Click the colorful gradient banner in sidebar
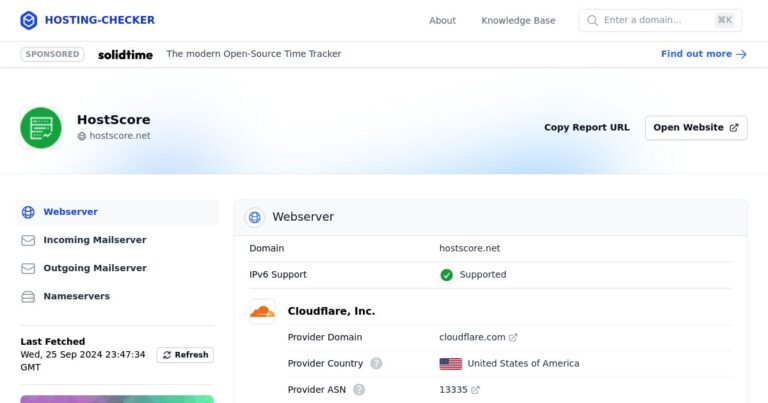The height and width of the screenshot is (403, 768). (x=117, y=399)
